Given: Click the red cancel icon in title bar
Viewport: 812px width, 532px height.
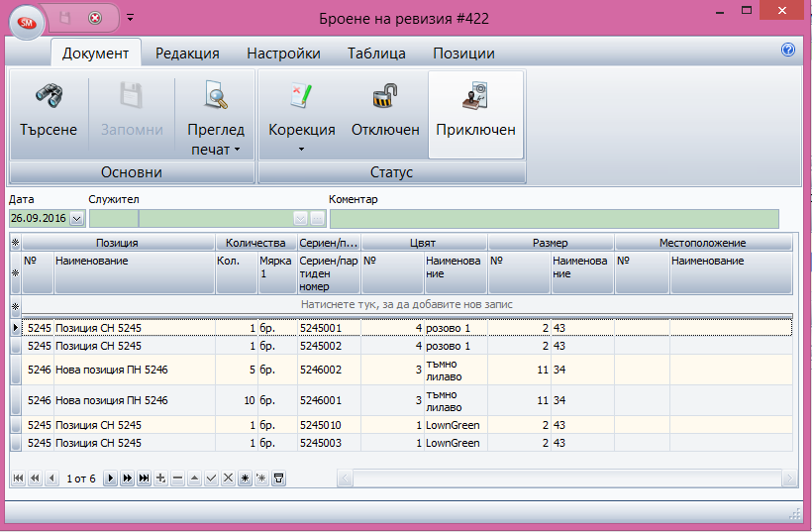Looking at the screenshot, I should tap(95, 18).
